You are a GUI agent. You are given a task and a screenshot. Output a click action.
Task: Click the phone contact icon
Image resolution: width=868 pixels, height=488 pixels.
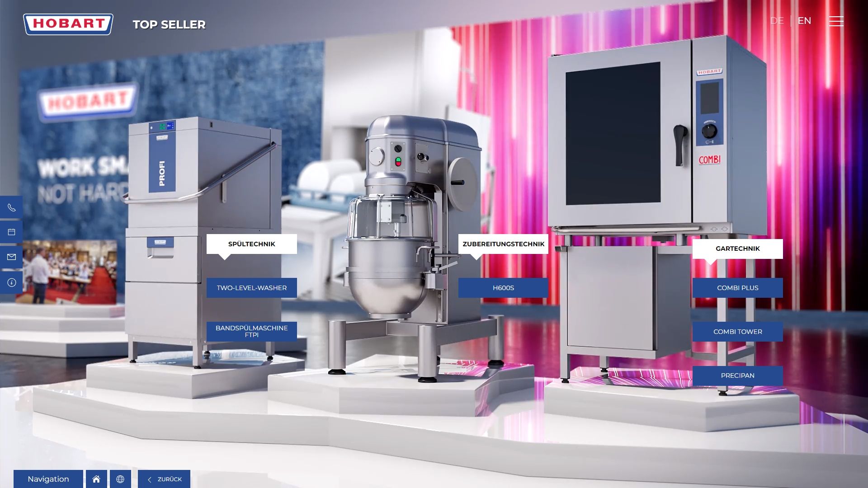pyautogui.click(x=12, y=207)
